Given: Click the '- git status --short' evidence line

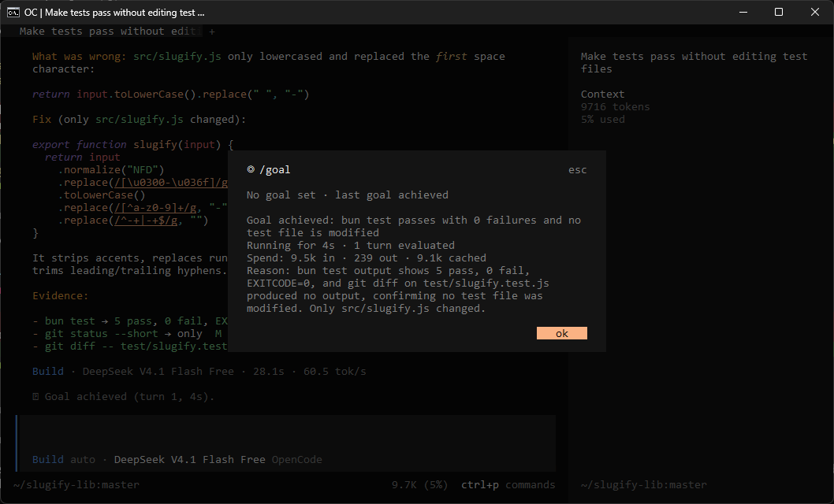Looking at the screenshot, I should (x=127, y=334).
